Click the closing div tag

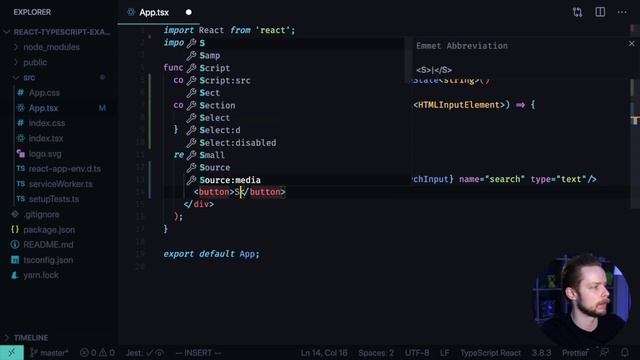tap(199, 204)
